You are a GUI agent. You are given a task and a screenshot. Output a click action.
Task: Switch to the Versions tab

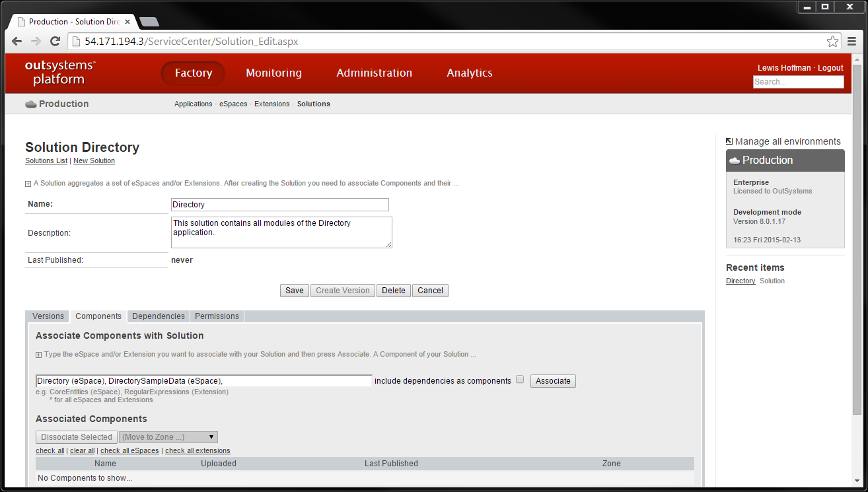click(48, 316)
